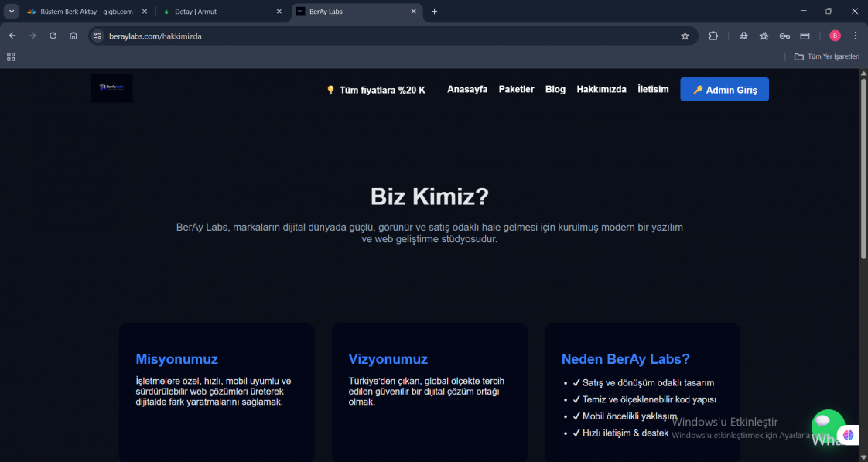The width and height of the screenshot is (868, 462).
Task: Open the tab groups grid icon
Action: 11,56
